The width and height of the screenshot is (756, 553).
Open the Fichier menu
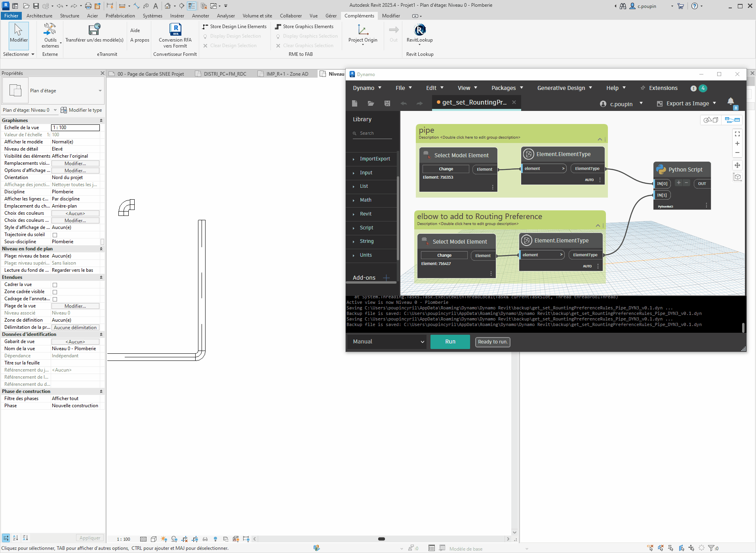pos(11,16)
